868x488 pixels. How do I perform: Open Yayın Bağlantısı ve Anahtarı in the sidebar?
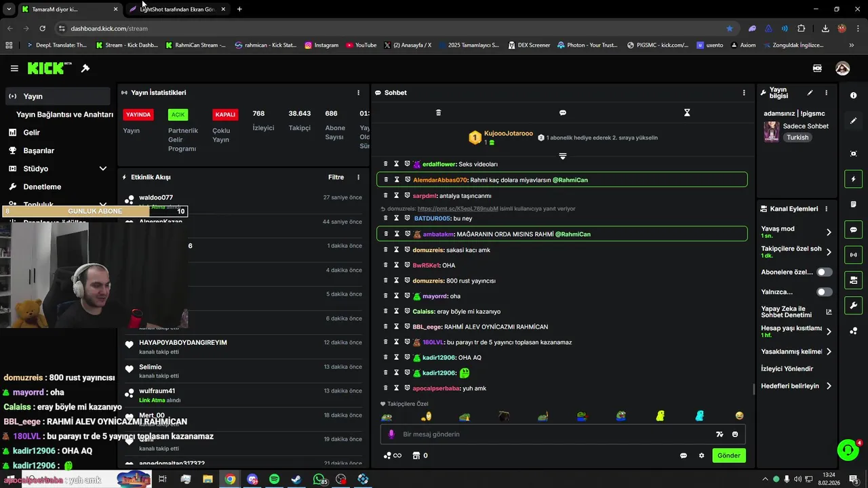click(x=64, y=115)
